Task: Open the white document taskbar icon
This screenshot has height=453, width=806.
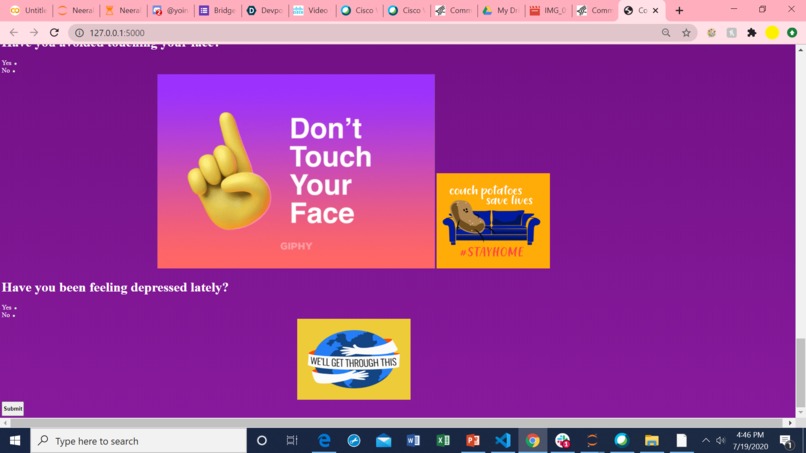Action: (682, 441)
